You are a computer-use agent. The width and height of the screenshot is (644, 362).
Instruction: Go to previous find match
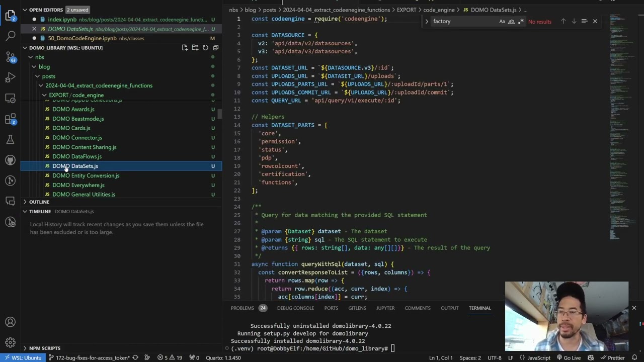tap(563, 21)
